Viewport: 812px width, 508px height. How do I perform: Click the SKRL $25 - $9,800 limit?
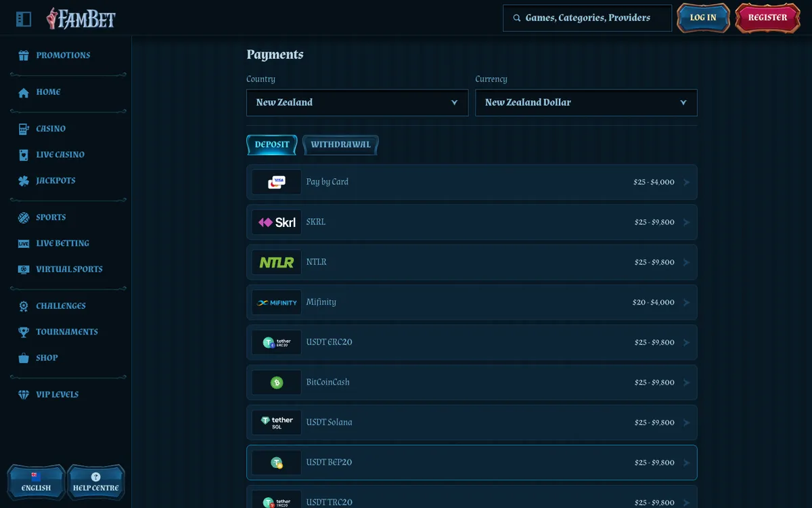tap(654, 223)
